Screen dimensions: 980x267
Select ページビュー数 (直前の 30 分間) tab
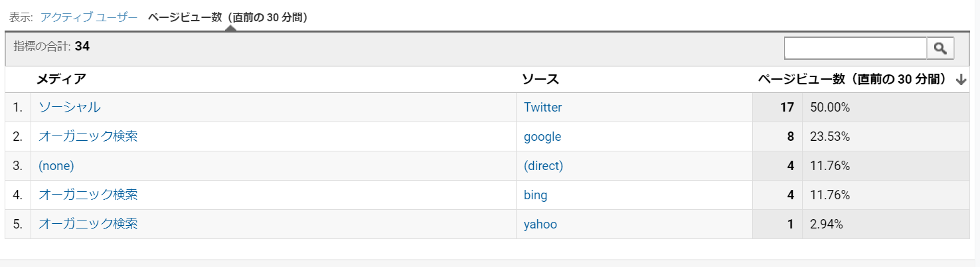(x=227, y=17)
